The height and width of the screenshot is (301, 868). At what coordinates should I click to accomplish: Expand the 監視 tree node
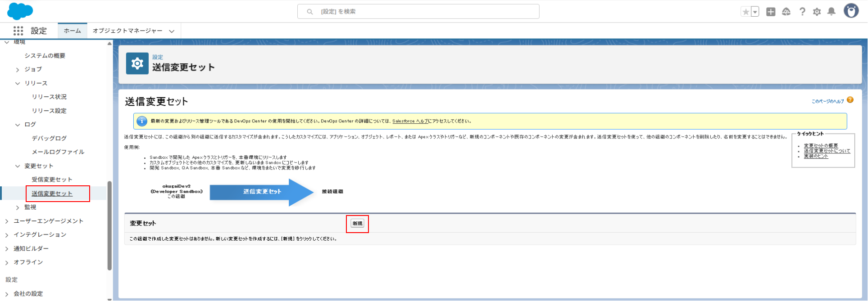(x=18, y=207)
